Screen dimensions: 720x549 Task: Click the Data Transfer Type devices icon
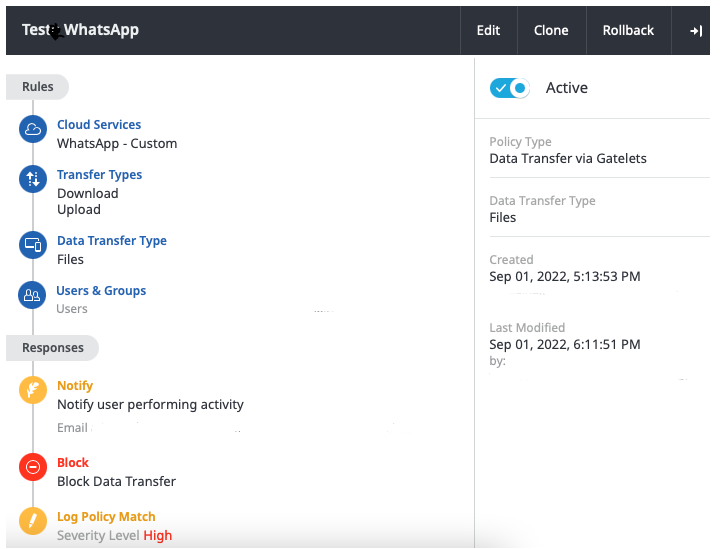click(32, 244)
